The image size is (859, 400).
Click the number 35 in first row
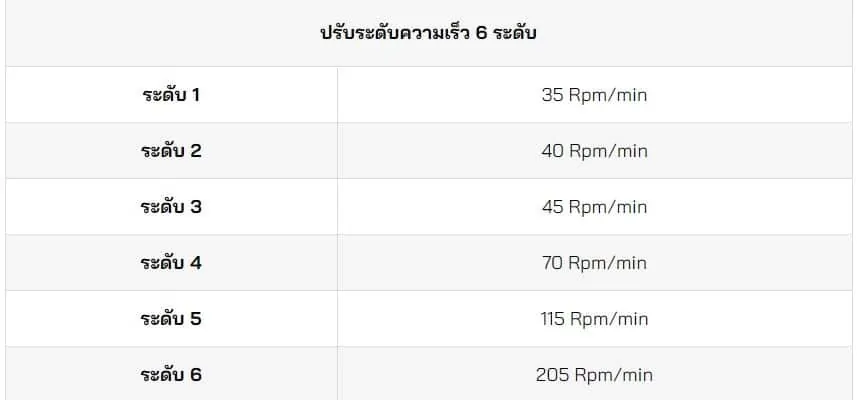tap(552, 95)
